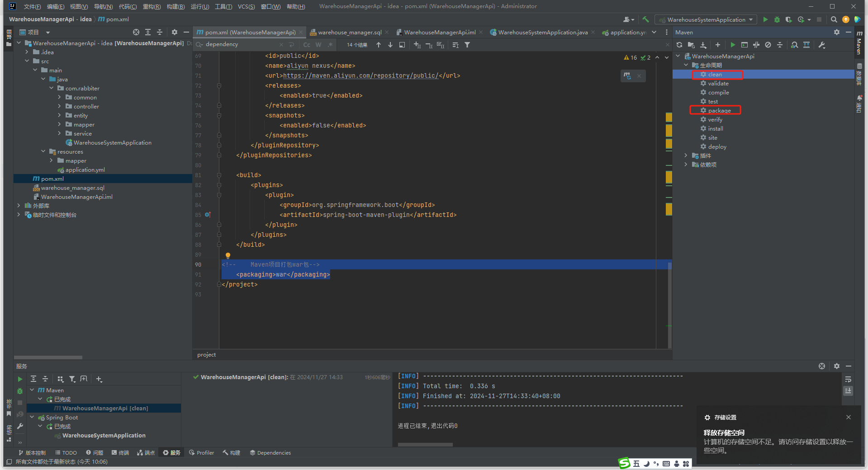
Task: Expand the 插件 node in Maven tree
Action: pos(686,155)
